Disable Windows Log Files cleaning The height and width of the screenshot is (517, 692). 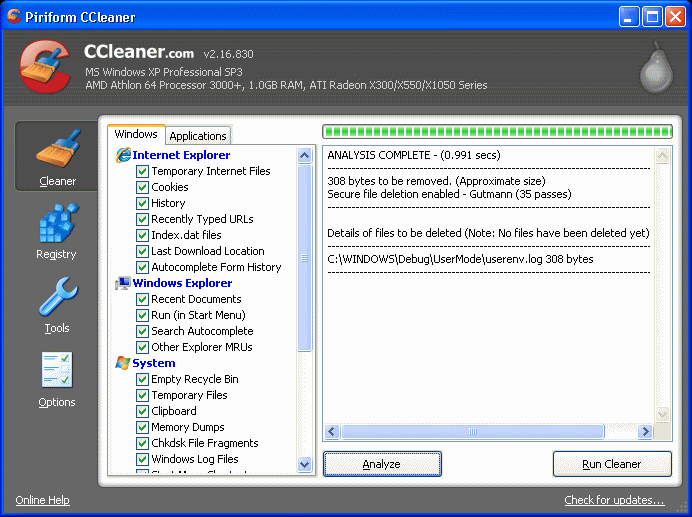pyautogui.click(x=142, y=459)
